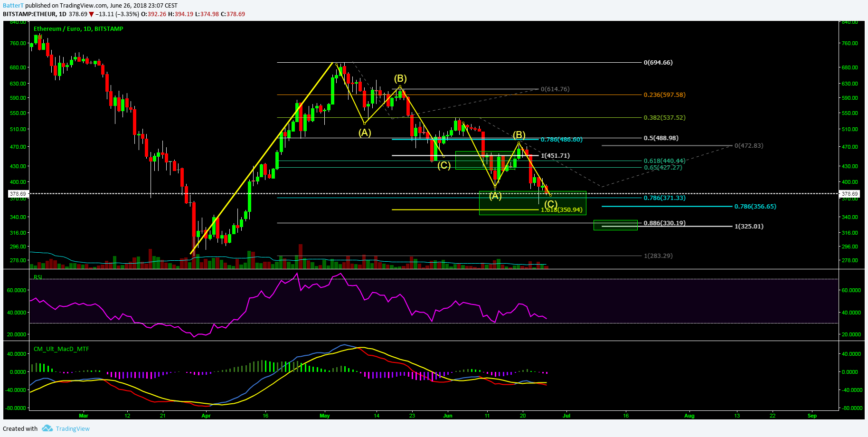Click the cyan 0.786(486.60) level label
Screen dimensions: 868x437
click(561, 140)
